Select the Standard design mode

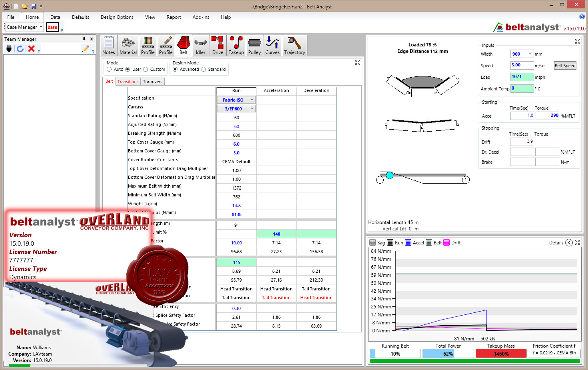(x=203, y=69)
